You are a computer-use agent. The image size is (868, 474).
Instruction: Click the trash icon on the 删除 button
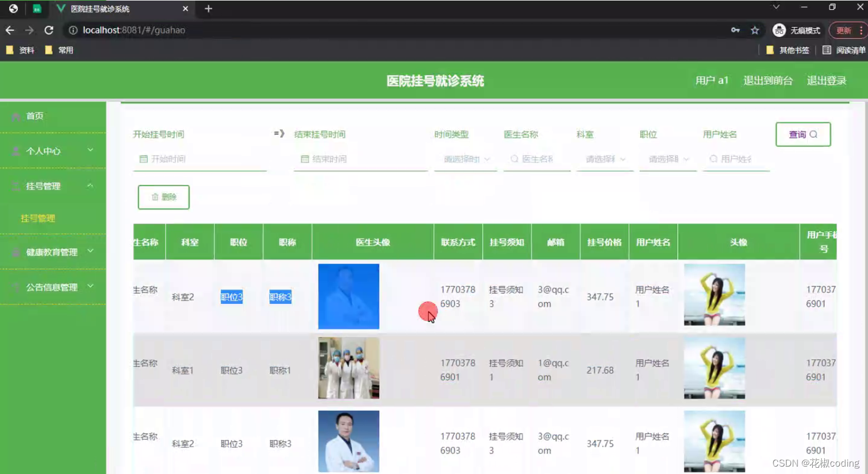tap(156, 197)
